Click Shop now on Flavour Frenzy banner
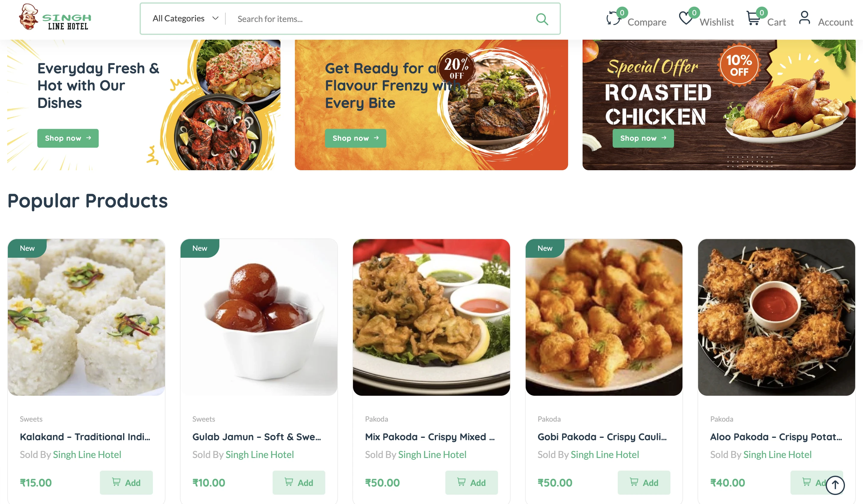Image resolution: width=863 pixels, height=504 pixels. [x=355, y=138]
